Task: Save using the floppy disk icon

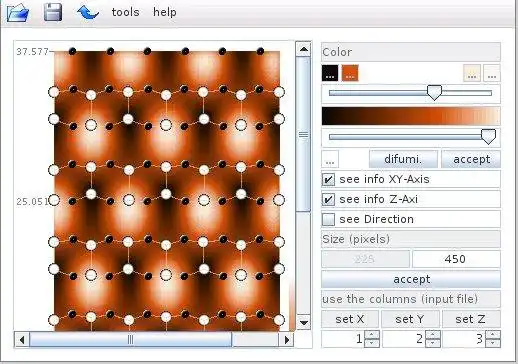Action: (53, 12)
